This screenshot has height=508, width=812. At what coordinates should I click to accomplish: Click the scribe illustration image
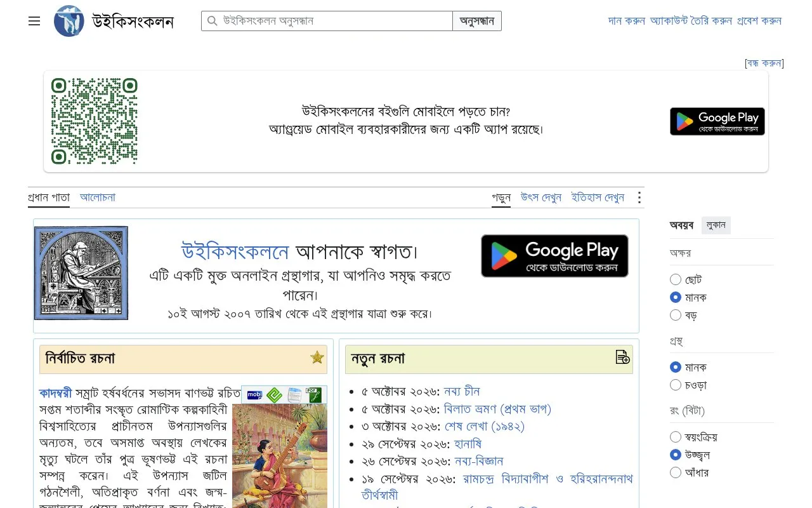(81, 273)
